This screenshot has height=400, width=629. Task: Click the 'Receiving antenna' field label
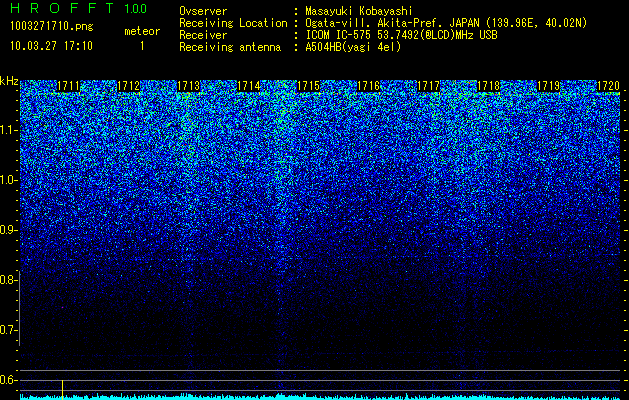pos(230,47)
